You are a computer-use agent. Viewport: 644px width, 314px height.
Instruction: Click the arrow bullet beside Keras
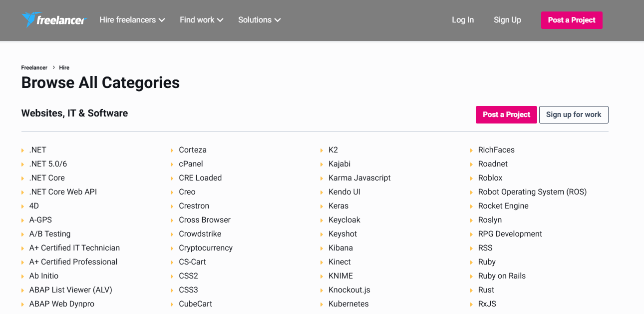322,206
